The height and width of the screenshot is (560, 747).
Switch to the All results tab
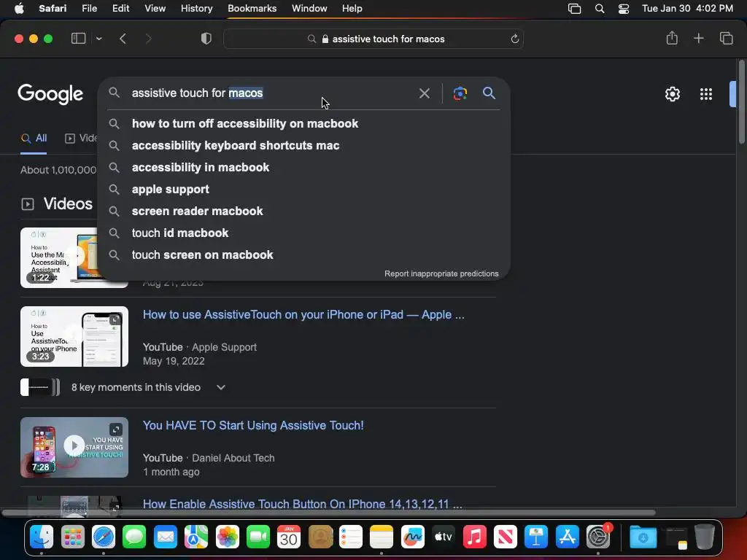[x=34, y=139]
